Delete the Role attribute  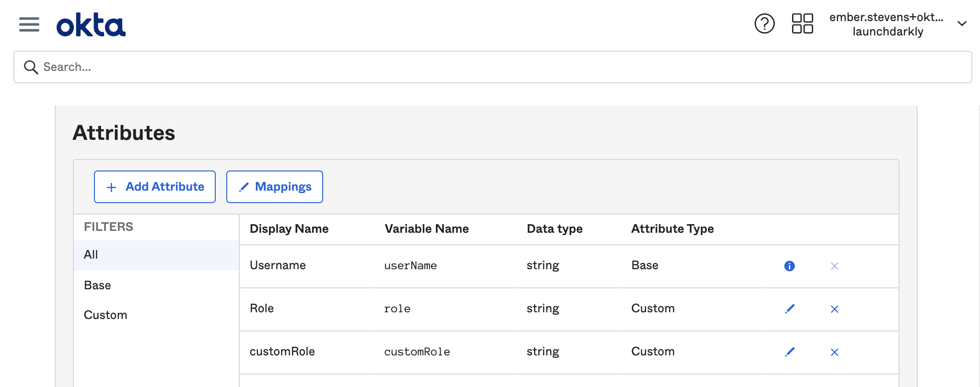coord(834,309)
